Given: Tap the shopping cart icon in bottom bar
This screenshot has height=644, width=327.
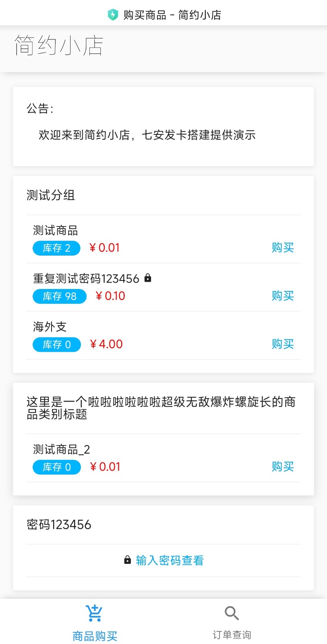Looking at the screenshot, I should 94,613.
